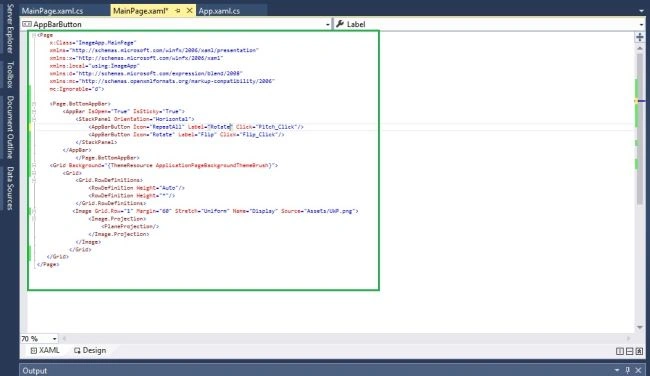Switch to the MainPage.xaml.cs tab
The width and height of the screenshot is (650, 376).
point(52,11)
